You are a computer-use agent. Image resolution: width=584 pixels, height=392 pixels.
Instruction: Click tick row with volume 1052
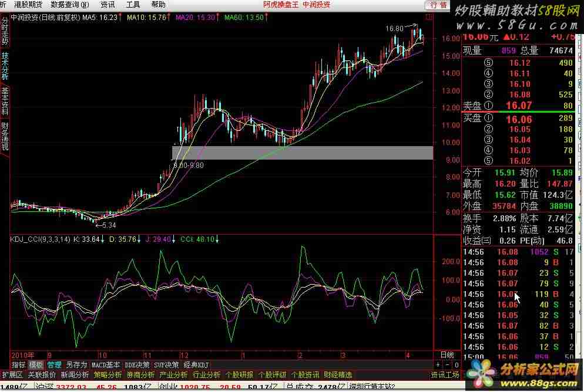[x=518, y=252]
